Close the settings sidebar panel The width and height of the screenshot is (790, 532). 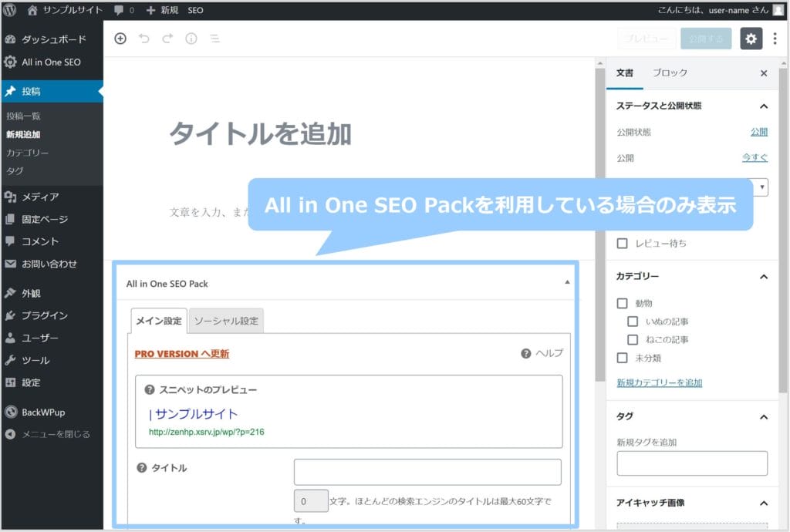(x=764, y=73)
